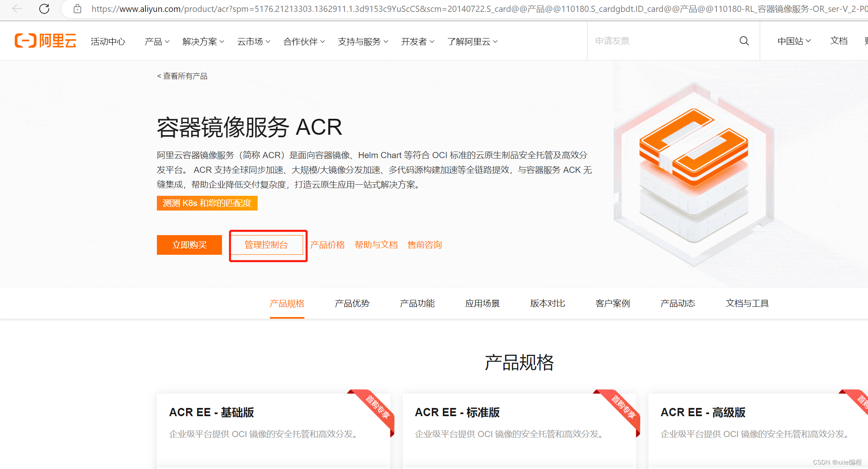Go back via 查看所有产品 link
The height and width of the screenshot is (469, 868).
(182, 76)
